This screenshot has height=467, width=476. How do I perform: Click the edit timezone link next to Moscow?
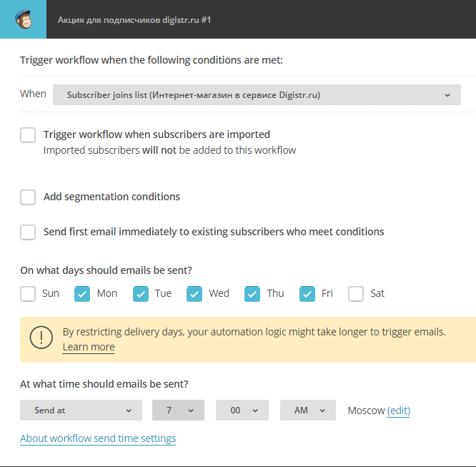tap(399, 411)
